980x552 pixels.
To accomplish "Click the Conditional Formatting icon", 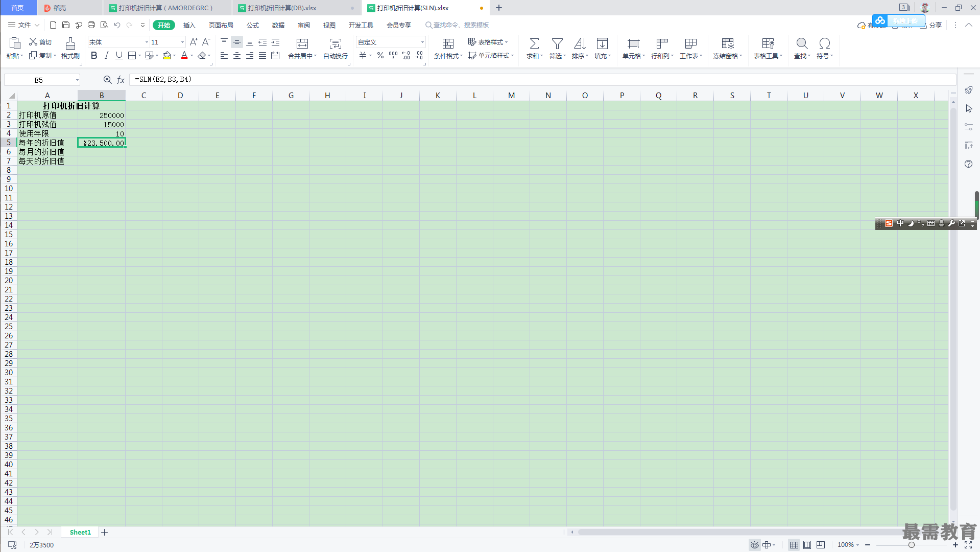I will tap(448, 43).
